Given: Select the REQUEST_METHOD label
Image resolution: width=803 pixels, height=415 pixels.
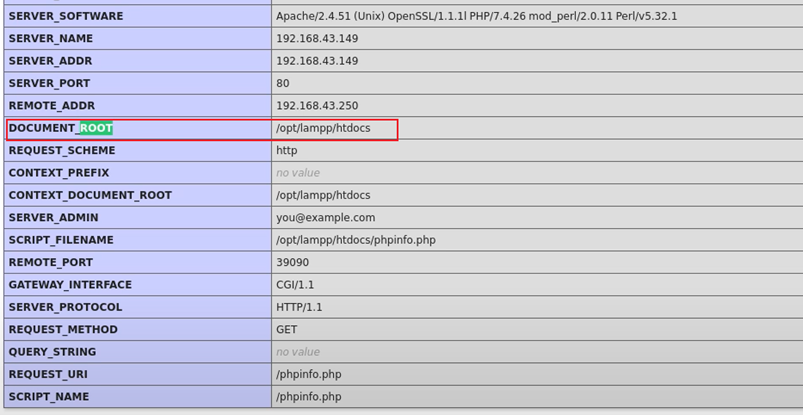Looking at the screenshot, I should [63, 329].
